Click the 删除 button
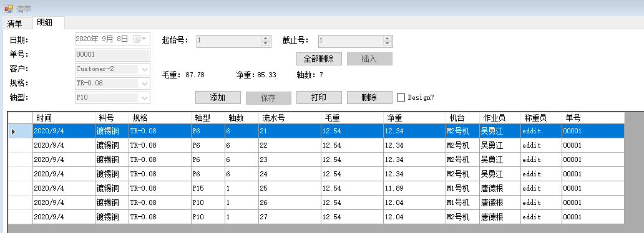 369,98
